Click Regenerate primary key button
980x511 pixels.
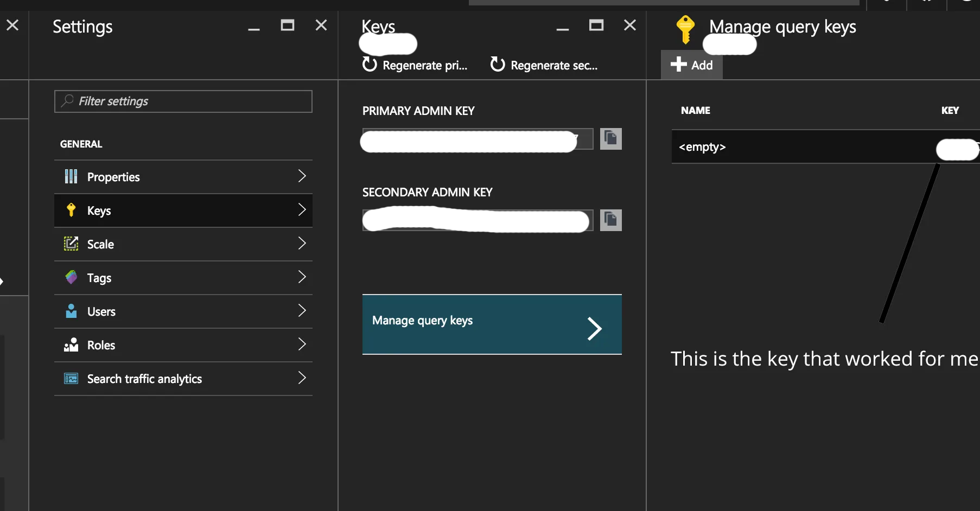415,65
